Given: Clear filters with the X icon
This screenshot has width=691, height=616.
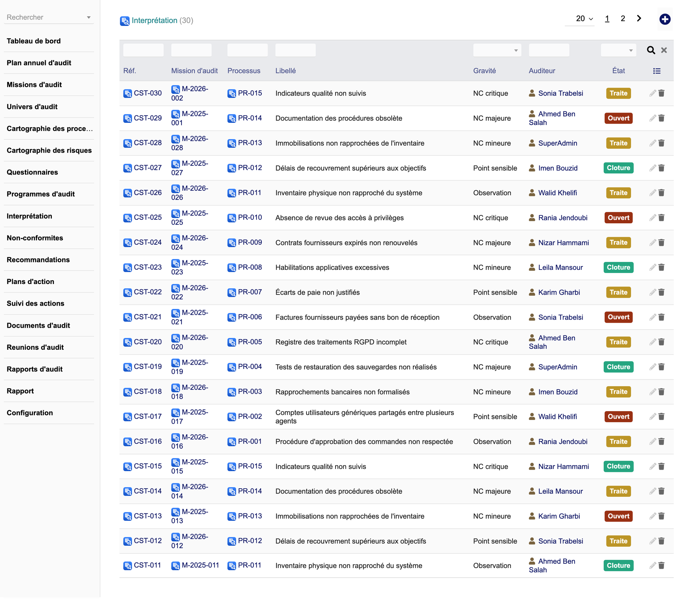Looking at the screenshot, I should (664, 50).
